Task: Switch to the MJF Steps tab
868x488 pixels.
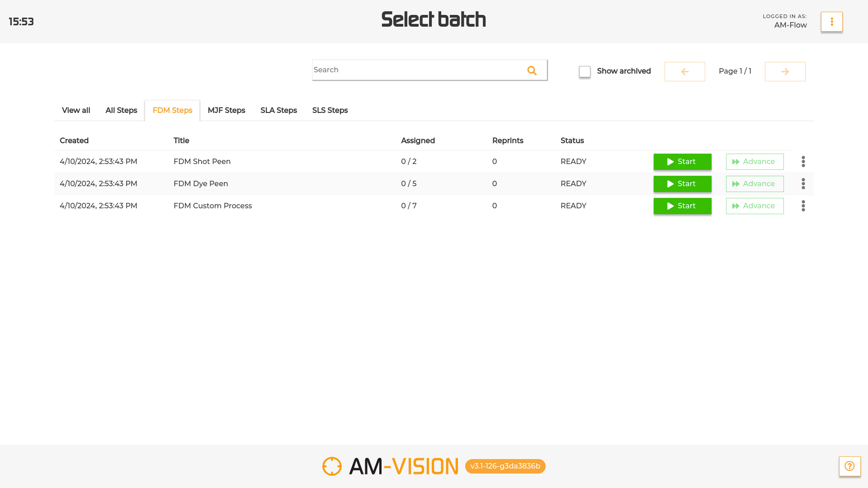Action: pos(226,110)
